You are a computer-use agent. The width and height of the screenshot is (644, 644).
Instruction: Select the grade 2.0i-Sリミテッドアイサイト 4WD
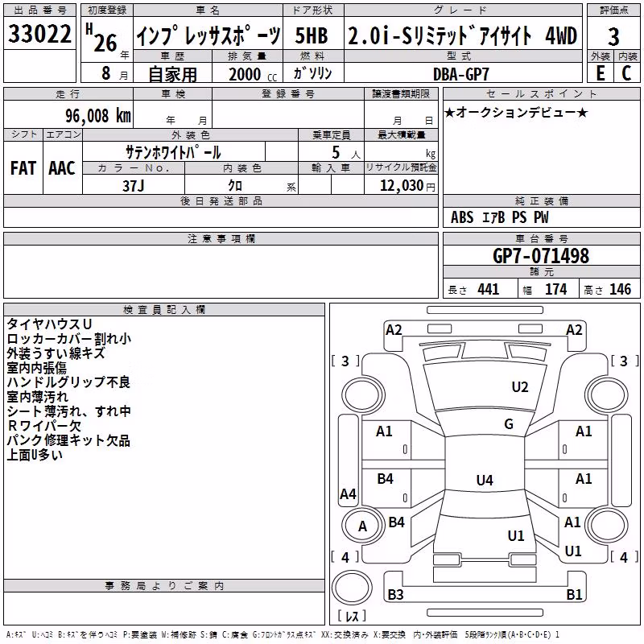click(462, 35)
